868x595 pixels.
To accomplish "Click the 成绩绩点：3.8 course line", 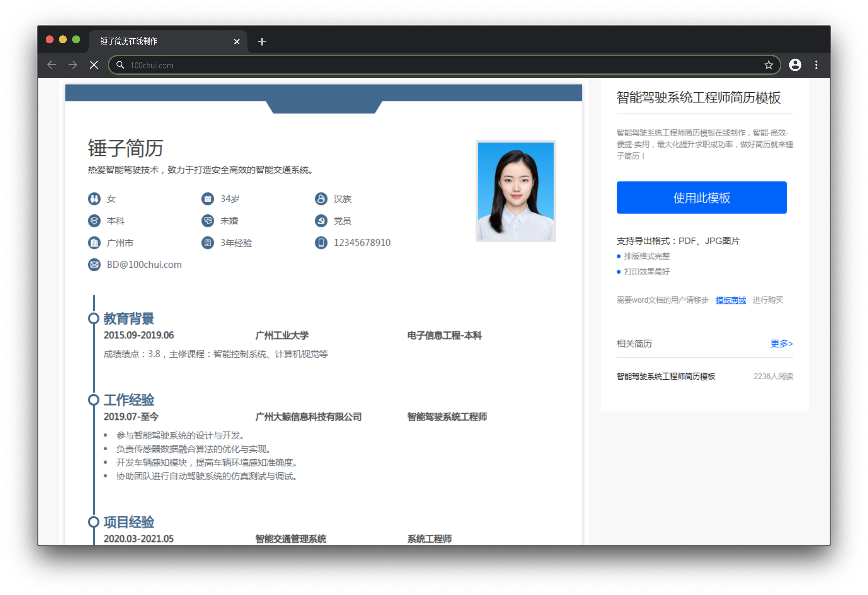I will [x=216, y=354].
